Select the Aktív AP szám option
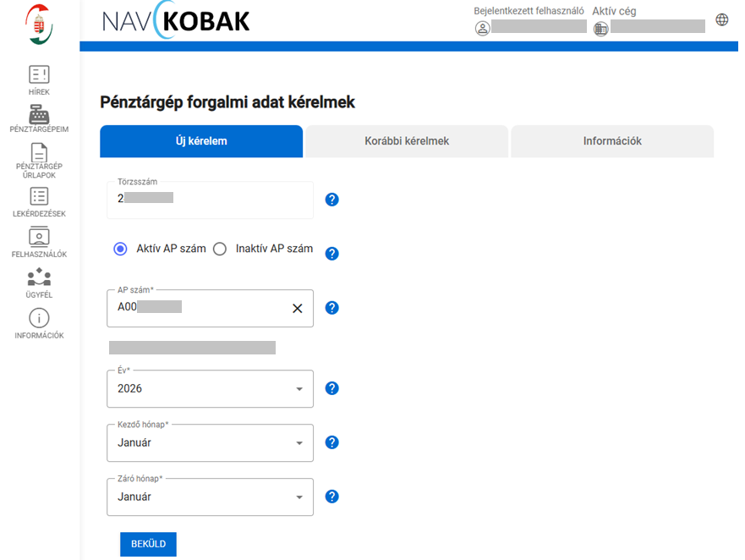Screen dimensions: 745x560 click(121, 249)
